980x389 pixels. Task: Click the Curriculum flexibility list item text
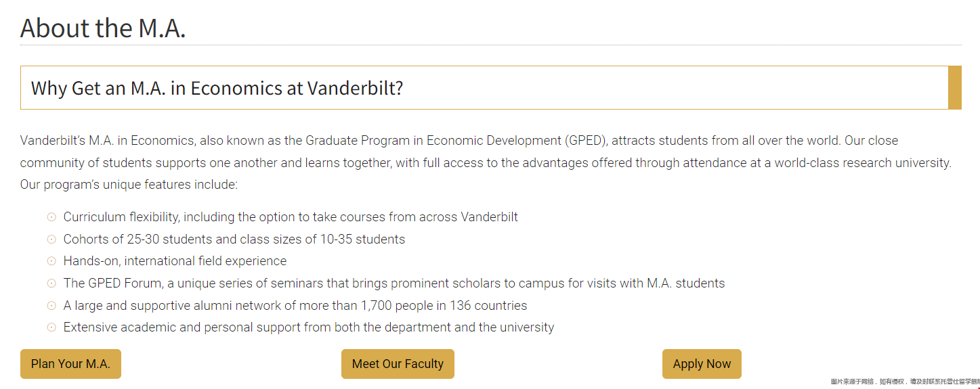[x=291, y=217]
